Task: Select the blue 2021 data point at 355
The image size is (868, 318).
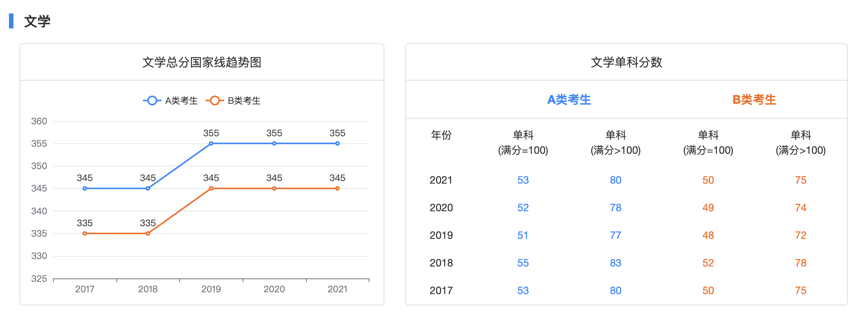Action: (337, 144)
